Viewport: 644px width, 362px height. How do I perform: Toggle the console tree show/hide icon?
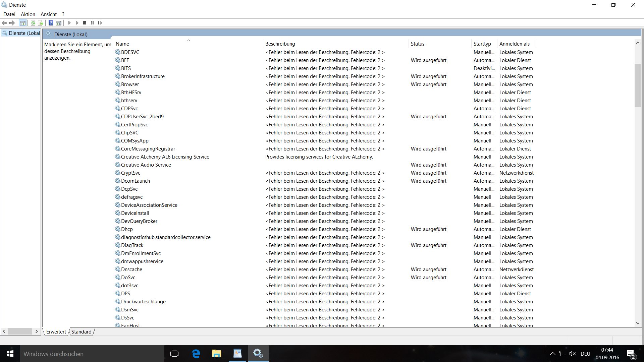click(23, 23)
